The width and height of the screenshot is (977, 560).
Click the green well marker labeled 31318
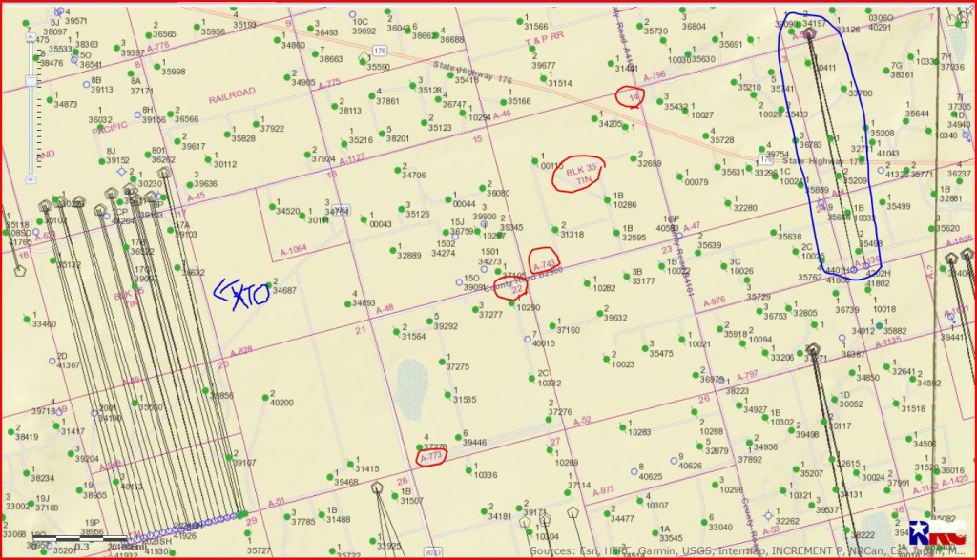[x=554, y=228]
